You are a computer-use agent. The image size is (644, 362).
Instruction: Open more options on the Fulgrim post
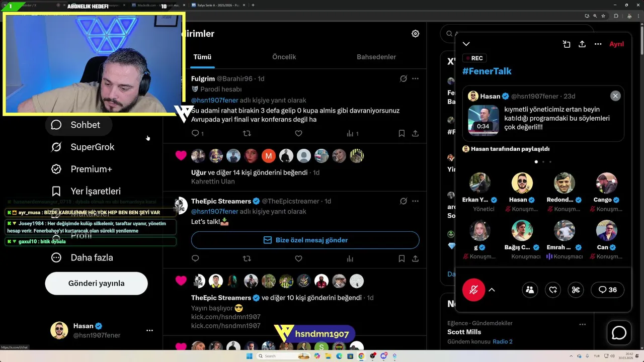pos(415,78)
